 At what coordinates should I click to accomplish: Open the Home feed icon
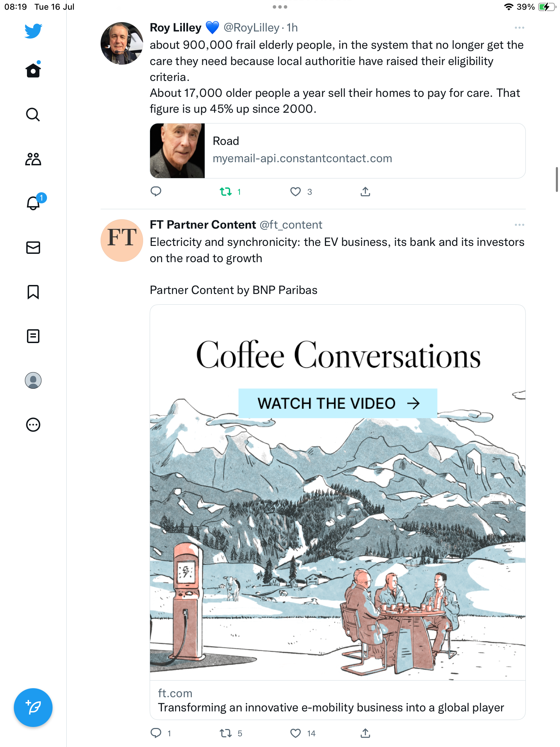click(33, 70)
